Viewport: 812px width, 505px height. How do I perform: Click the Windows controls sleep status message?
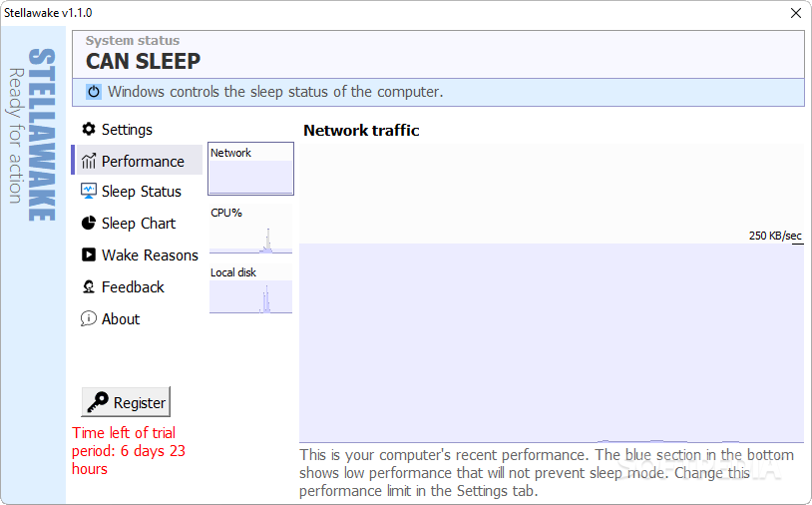click(x=275, y=92)
